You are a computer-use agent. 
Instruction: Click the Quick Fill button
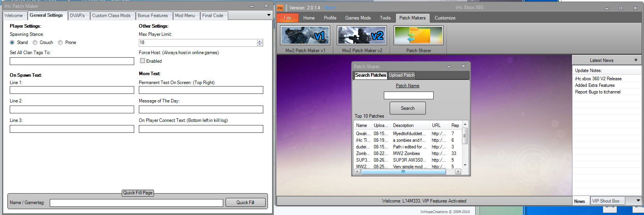[245, 203]
